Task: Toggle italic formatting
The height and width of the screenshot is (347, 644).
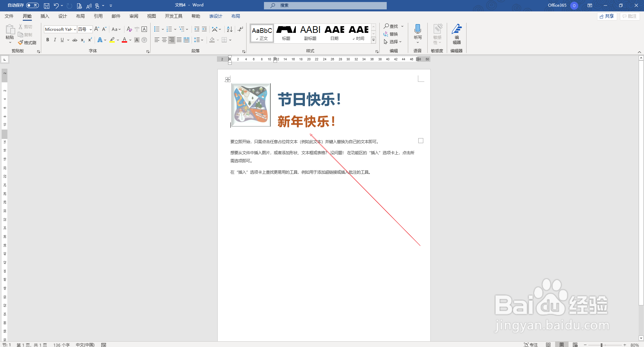Action: tap(55, 40)
